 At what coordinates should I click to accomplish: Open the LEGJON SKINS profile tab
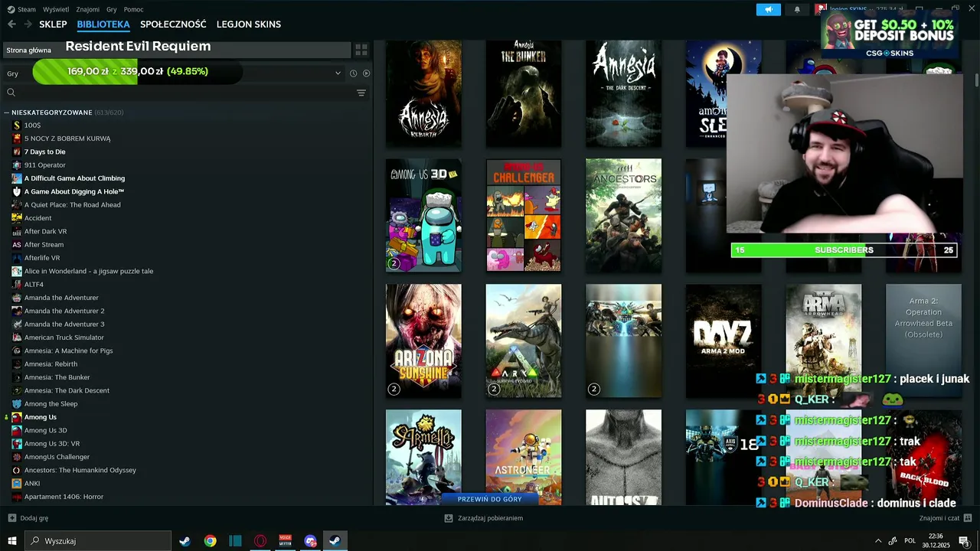[x=249, y=24]
